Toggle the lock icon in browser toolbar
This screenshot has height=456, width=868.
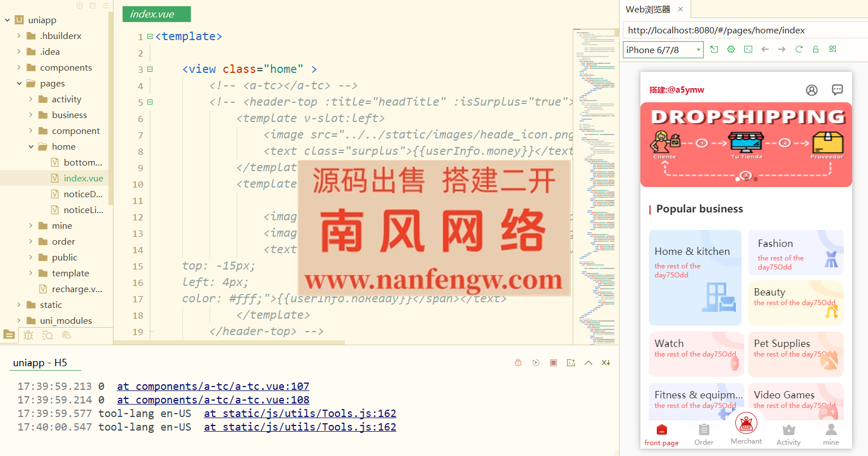tap(815, 49)
